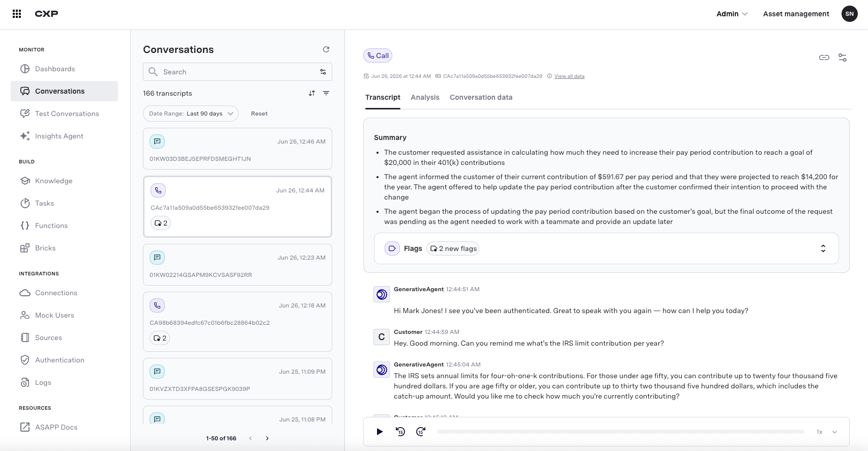Switch to Analysis tab
The image size is (868, 451).
click(x=425, y=97)
